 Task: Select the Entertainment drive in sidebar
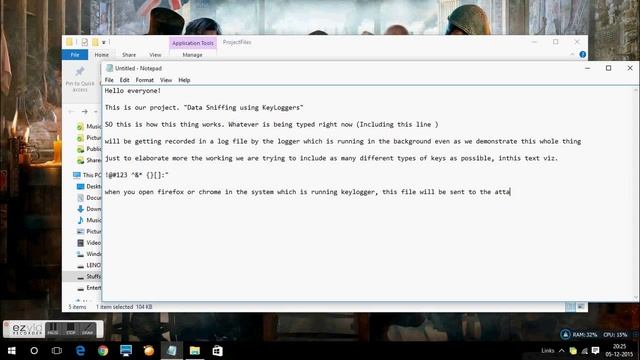(x=89, y=288)
